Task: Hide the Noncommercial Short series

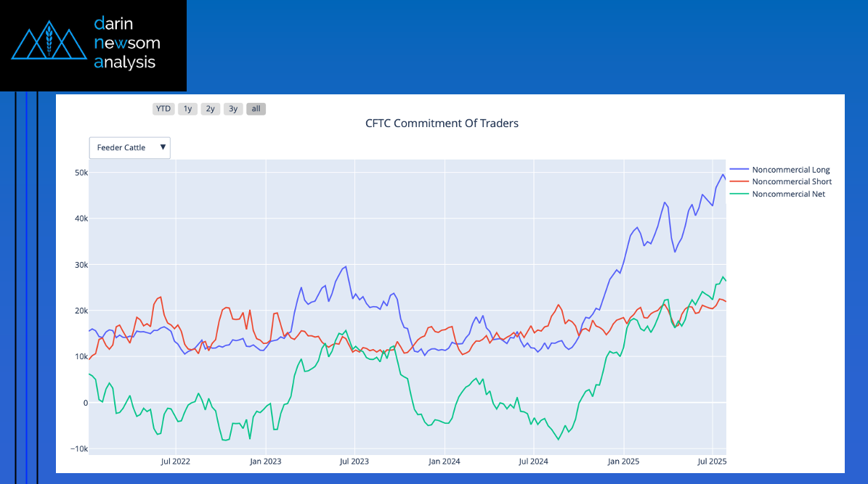Action: pyautogui.click(x=792, y=181)
